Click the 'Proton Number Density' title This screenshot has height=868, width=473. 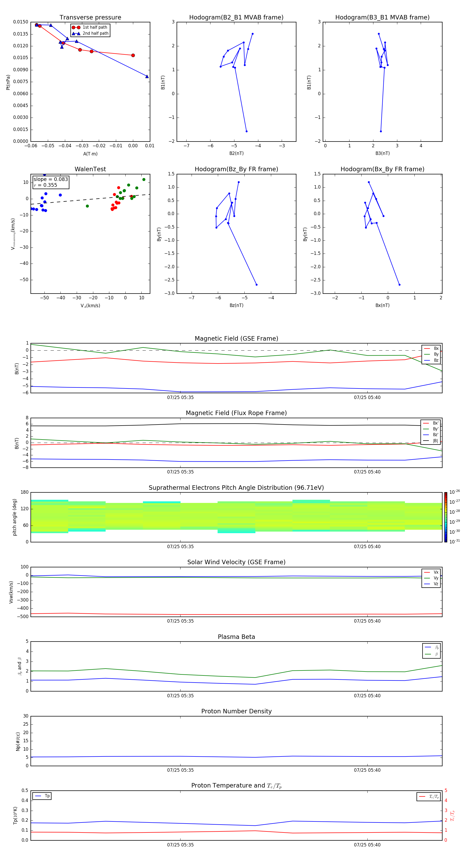pos(236,711)
